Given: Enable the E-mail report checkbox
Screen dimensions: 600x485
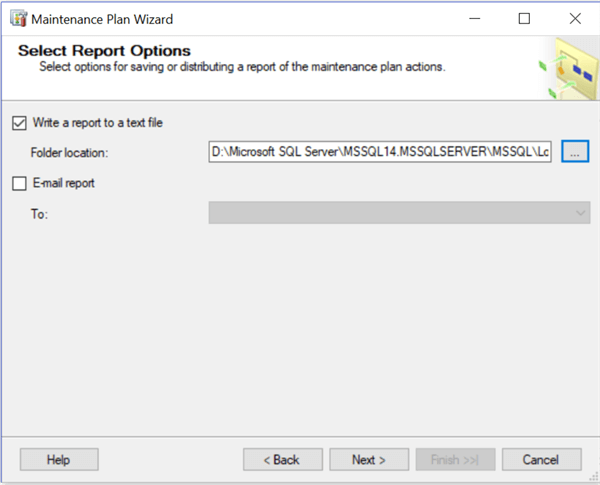Looking at the screenshot, I should point(19,183).
